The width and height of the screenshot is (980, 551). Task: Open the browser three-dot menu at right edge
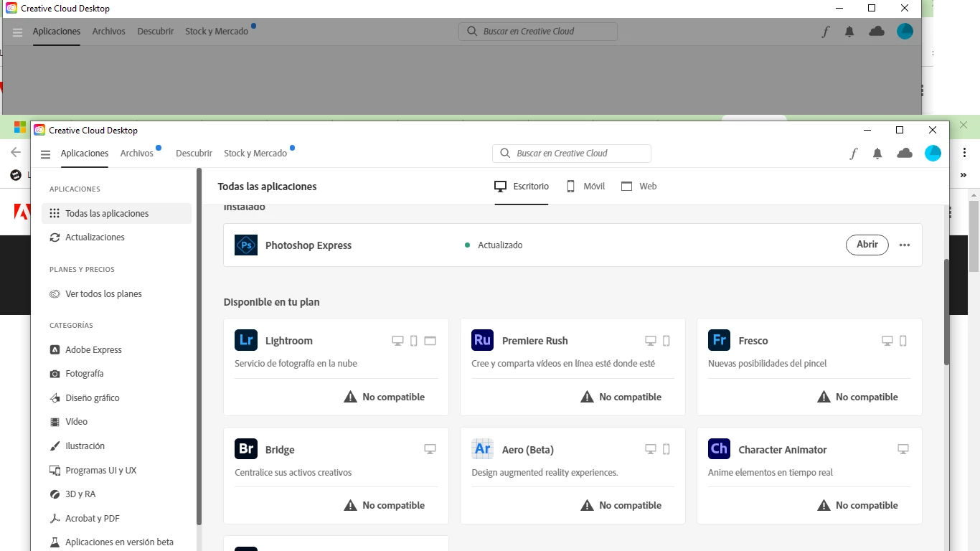point(965,153)
